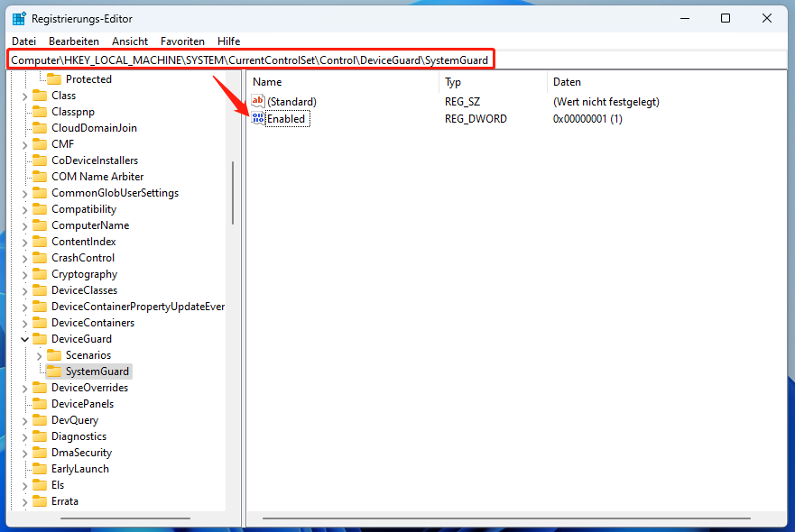Screen dimensions: 795x532
Task: Click the Class folder icon
Action: (x=40, y=96)
